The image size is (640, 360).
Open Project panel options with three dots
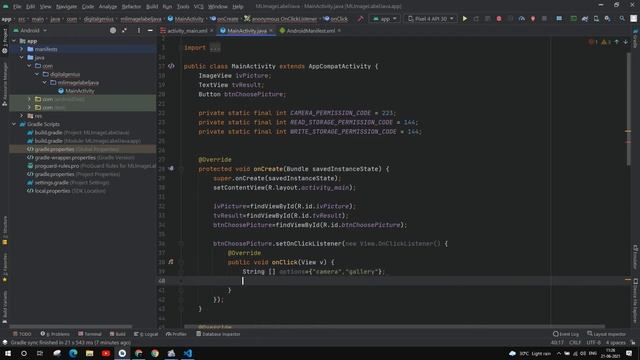coord(139,30)
